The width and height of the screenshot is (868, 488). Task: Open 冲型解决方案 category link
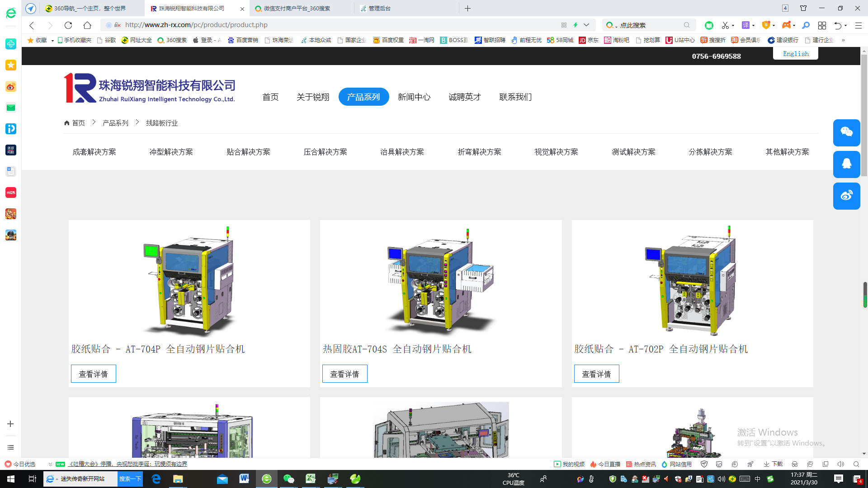pyautogui.click(x=171, y=152)
